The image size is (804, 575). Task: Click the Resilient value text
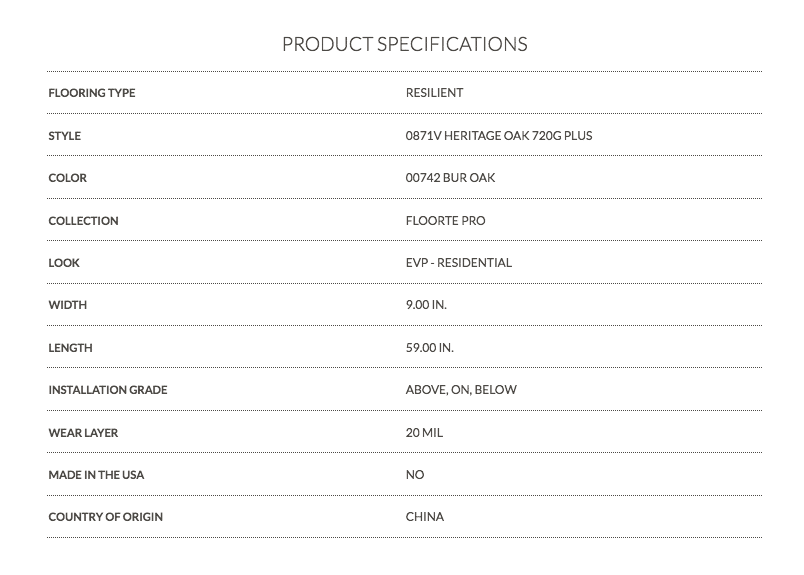434,93
